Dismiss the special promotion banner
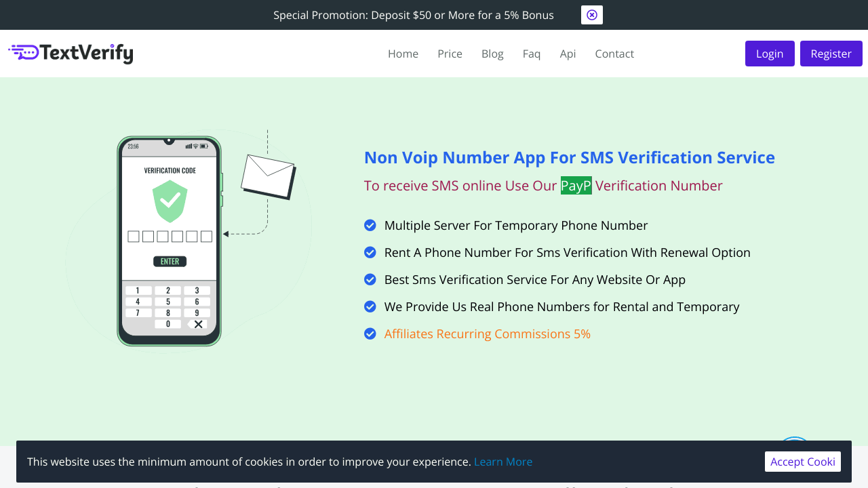Image resolution: width=868 pixels, height=488 pixels. tap(591, 15)
